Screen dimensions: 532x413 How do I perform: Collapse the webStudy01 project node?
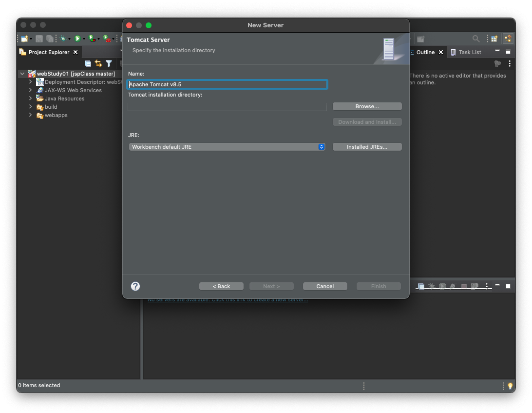[x=22, y=74]
